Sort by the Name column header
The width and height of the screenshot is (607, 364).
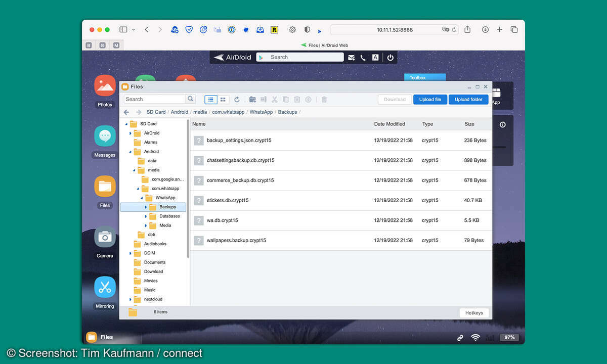[x=199, y=124]
